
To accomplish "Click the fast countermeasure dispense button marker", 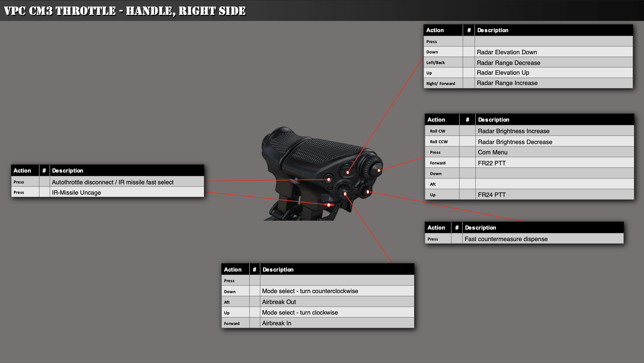I will pos(368,192).
